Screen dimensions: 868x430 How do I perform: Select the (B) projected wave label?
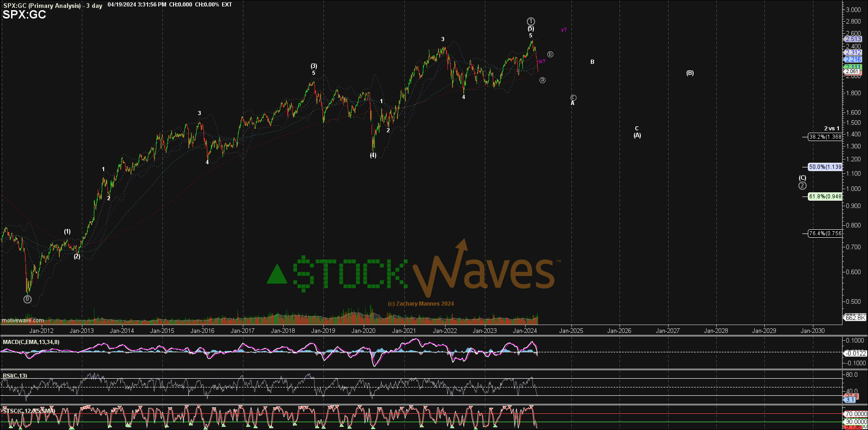click(x=690, y=73)
